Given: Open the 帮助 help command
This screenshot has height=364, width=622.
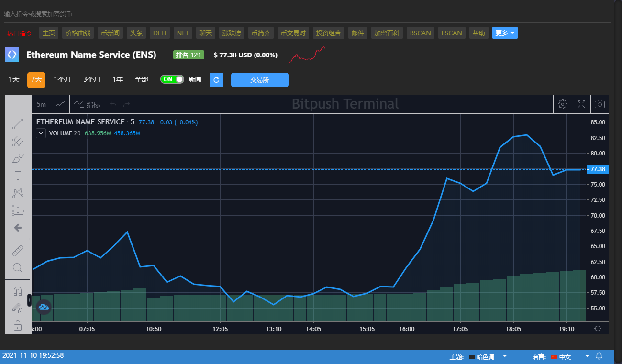Looking at the screenshot, I should (x=479, y=33).
